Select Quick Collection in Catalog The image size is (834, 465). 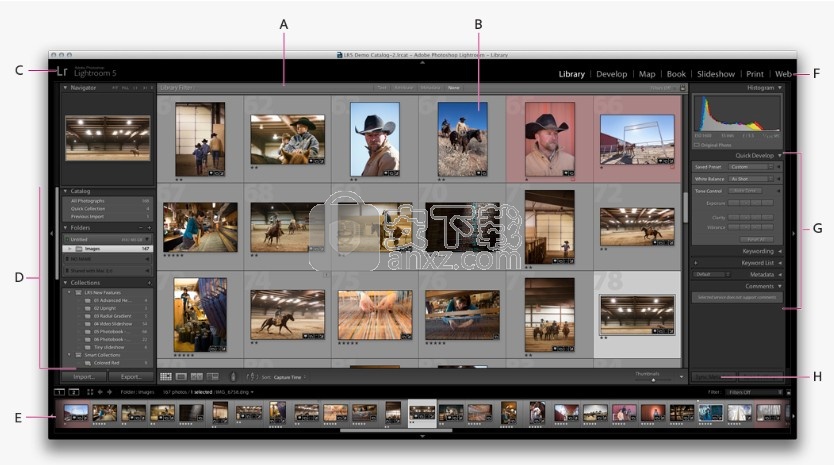tap(109, 209)
